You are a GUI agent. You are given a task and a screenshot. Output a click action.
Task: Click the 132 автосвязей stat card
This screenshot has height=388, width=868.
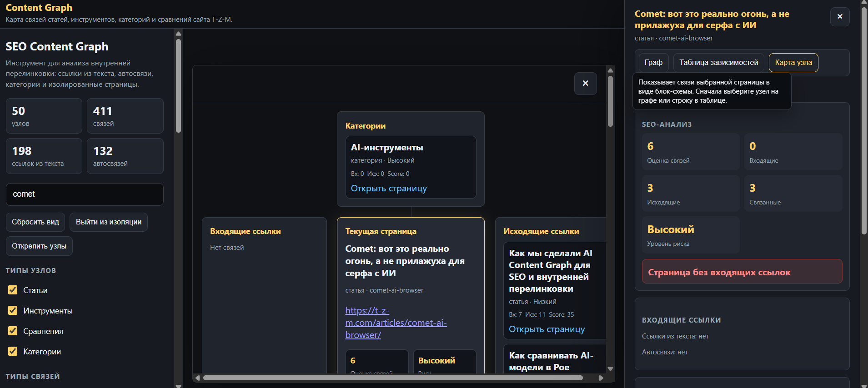[x=125, y=156]
